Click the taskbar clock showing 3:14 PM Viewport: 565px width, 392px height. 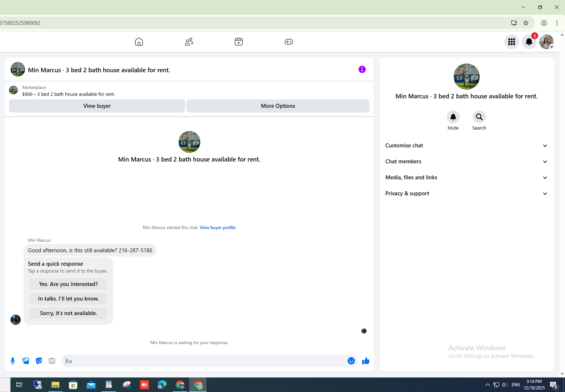(x=534, y=385)
